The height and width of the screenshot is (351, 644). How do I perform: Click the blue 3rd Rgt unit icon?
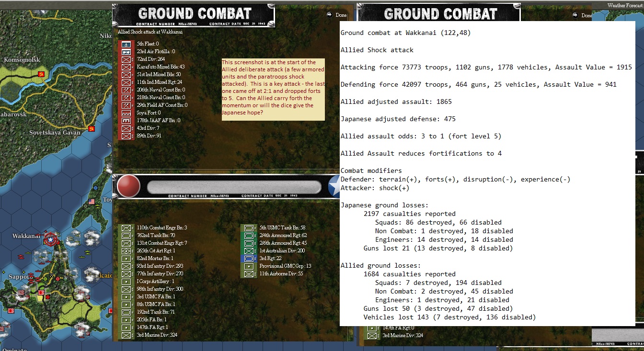(x=249, y=259)
